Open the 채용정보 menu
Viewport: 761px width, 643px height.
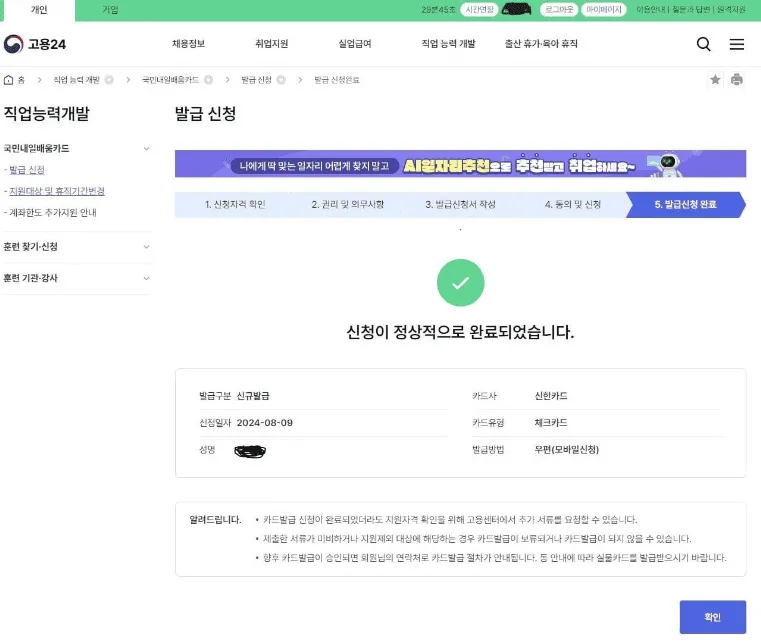pyautogui.click(x=188, y=44)
